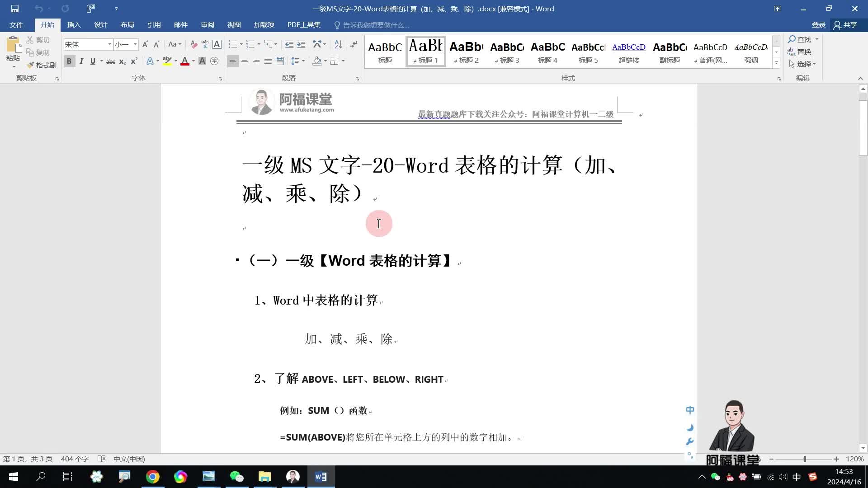Toggle justify alignment
This screenshot has height=488, width=868.
(268, 61)
